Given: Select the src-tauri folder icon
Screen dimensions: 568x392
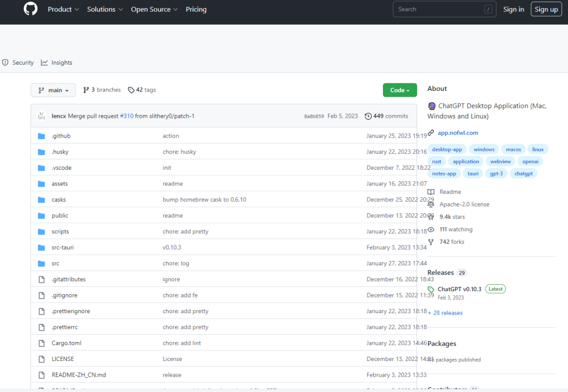Looking at the screenshot, I should point(42,247).
